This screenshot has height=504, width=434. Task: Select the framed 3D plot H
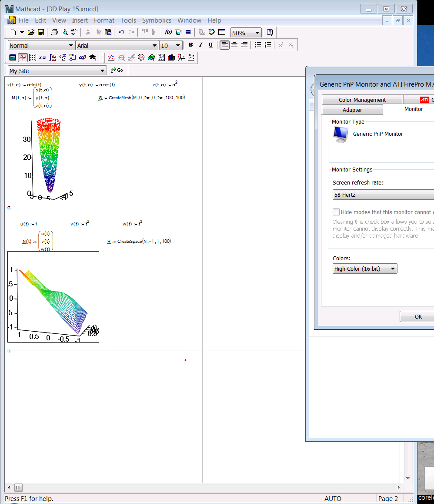53,297
